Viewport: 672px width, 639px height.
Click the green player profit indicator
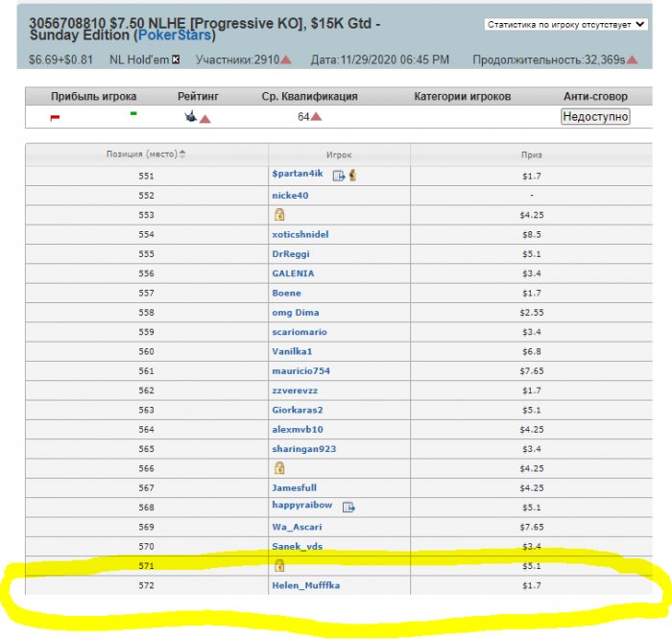tap(133, 113)
